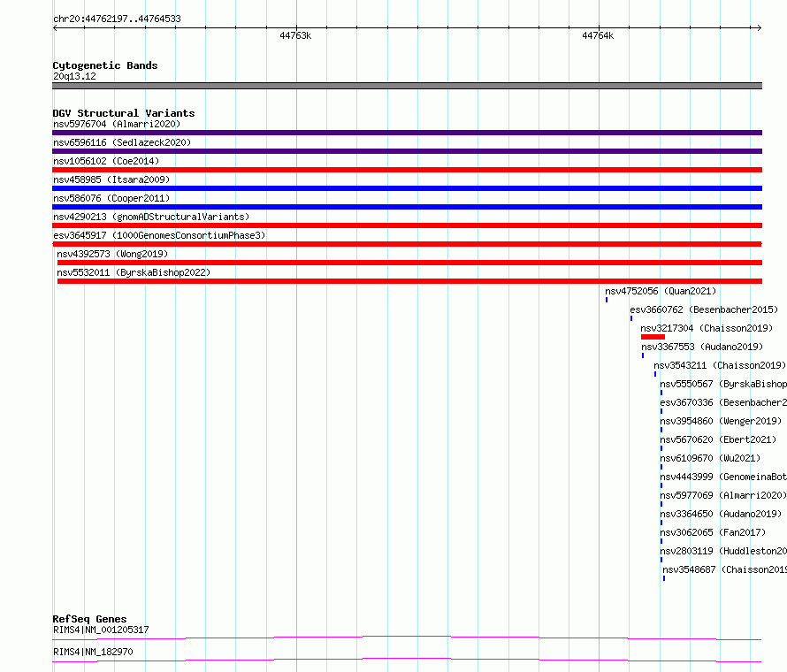Screen dimensions: 787x672
Task: Click the grey 20q13.12 cytogenetic band
Action: click(407, 86)
